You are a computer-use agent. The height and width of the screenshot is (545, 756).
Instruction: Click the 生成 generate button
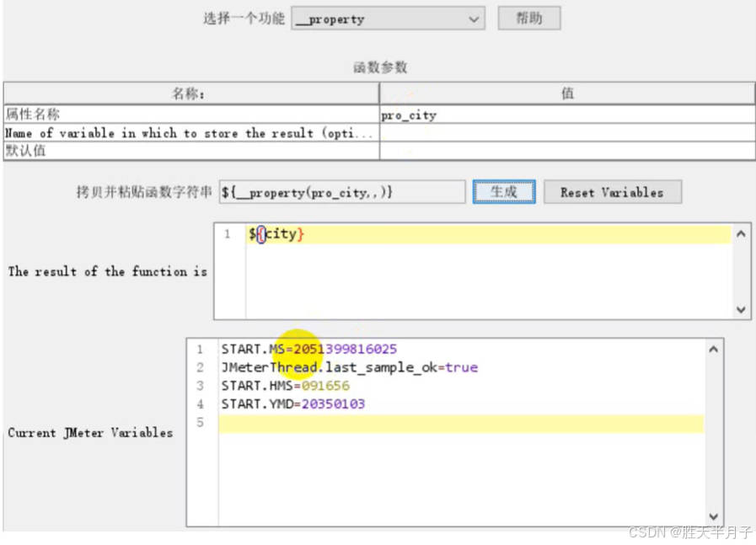point(504,192)
